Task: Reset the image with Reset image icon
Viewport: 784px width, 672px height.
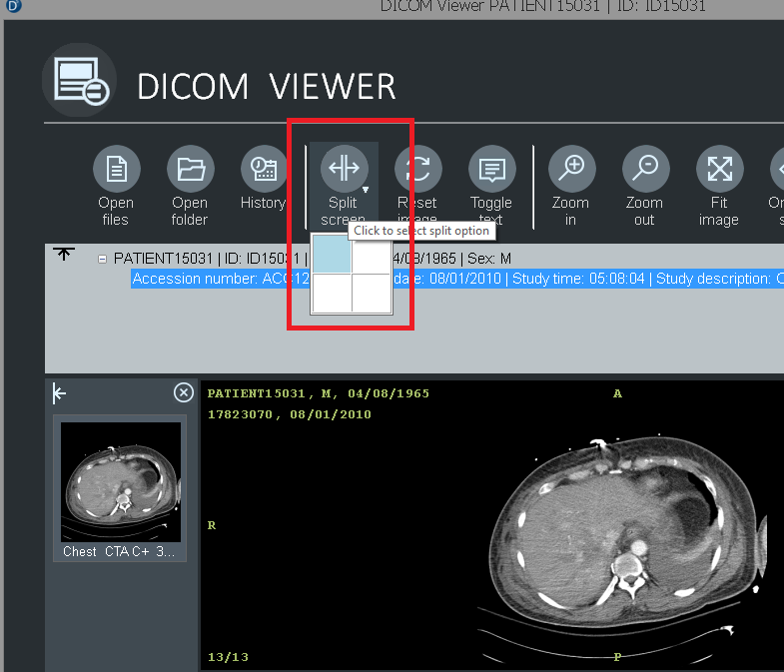Action: 417,170
